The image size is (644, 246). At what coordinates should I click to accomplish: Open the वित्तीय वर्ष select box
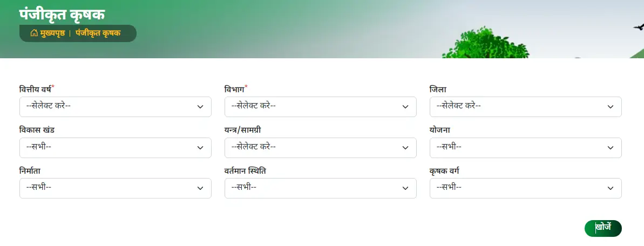pyautogui.click(x=116, y=107)
